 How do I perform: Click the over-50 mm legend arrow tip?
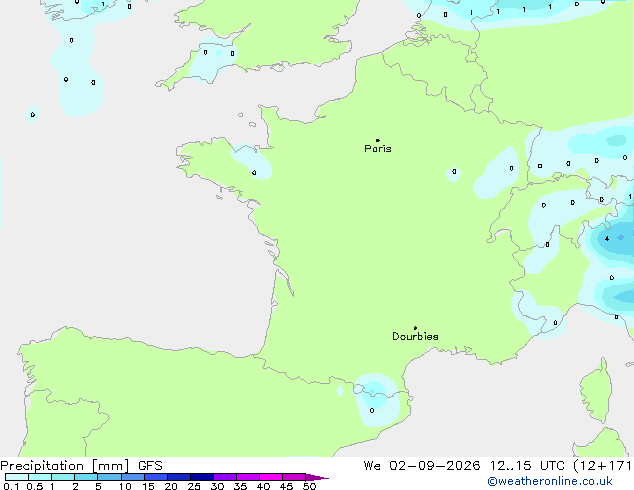click(317, 477)
